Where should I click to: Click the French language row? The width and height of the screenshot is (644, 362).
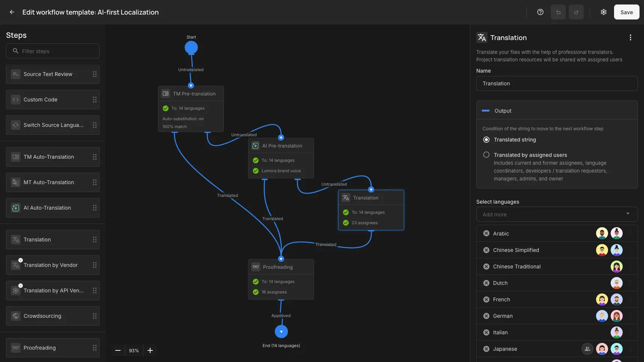(x=557, y=299)
